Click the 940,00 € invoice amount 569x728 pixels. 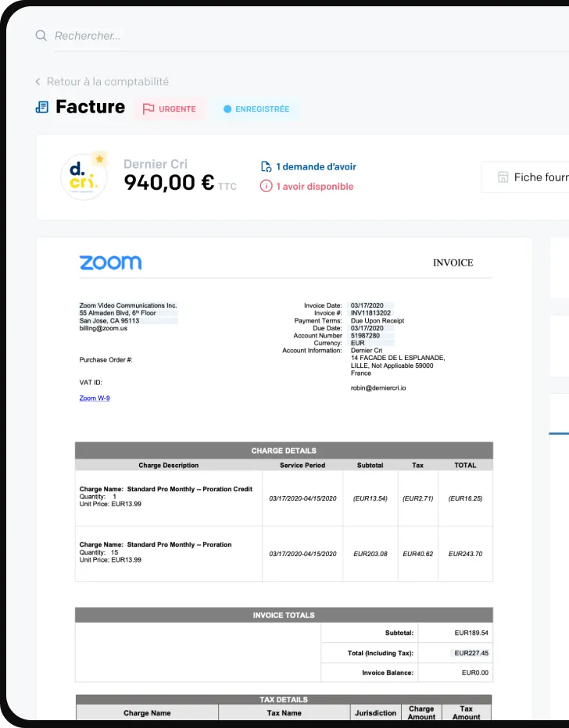click(x=169, y=183)
